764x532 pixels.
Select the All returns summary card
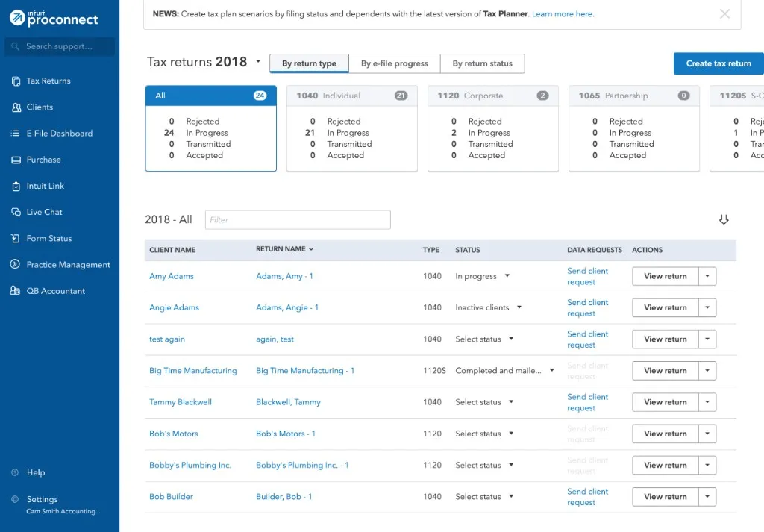pos(211,128)
